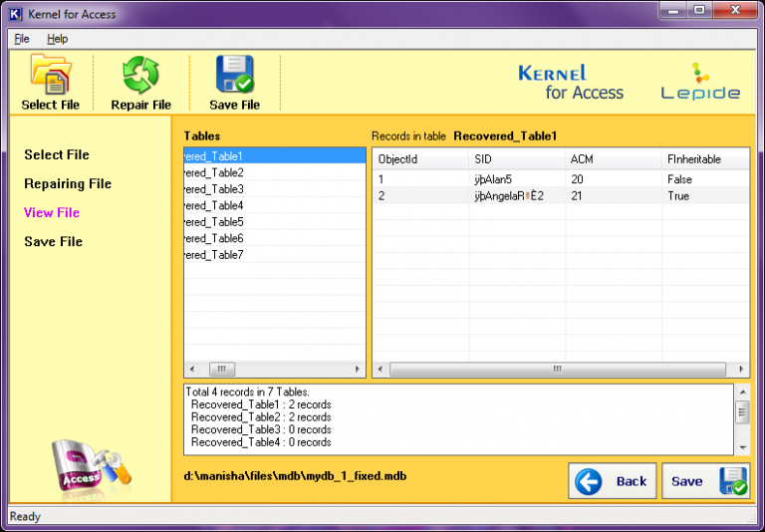The image size is (765, 532).
Task: Go to Repairing File step in sidebar
Action: [x=68, y=183]
